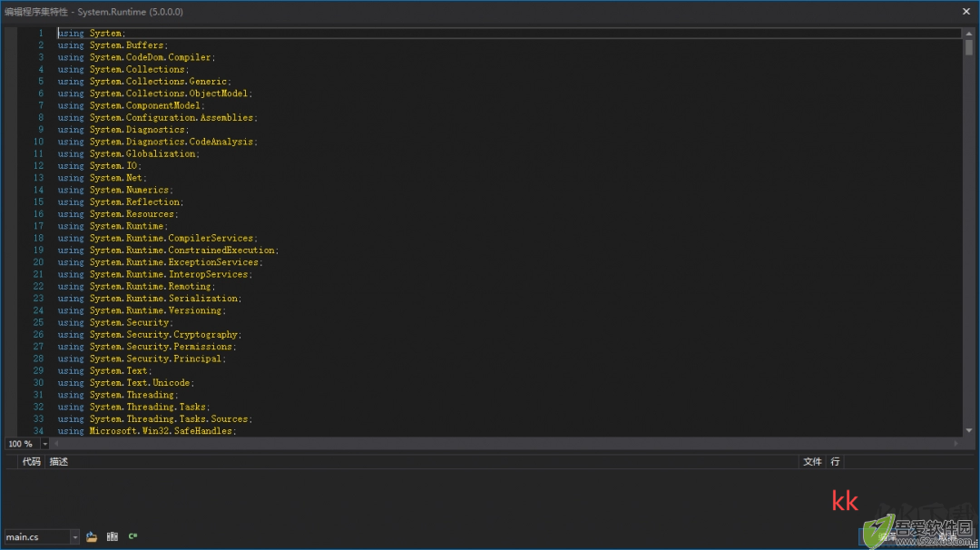Click line 'using System.CodeDom.Compiler;'
This screenshot has height=550, width=980.
click(137, 57)
